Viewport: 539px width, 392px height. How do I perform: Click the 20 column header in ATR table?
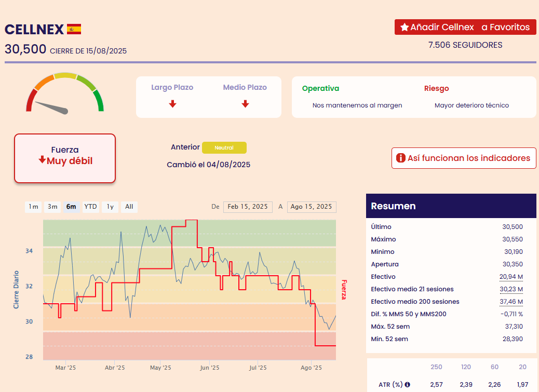522,367
